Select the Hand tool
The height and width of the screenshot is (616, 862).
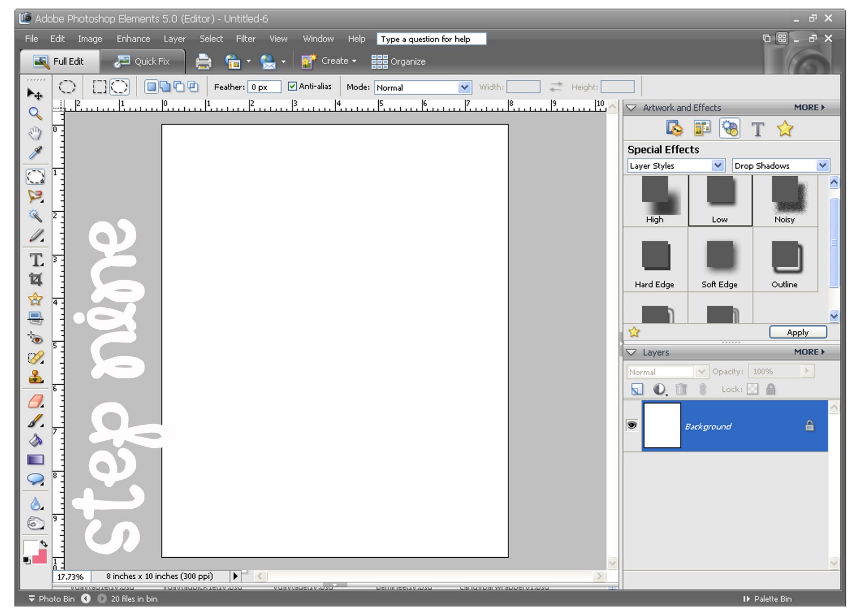35,133
